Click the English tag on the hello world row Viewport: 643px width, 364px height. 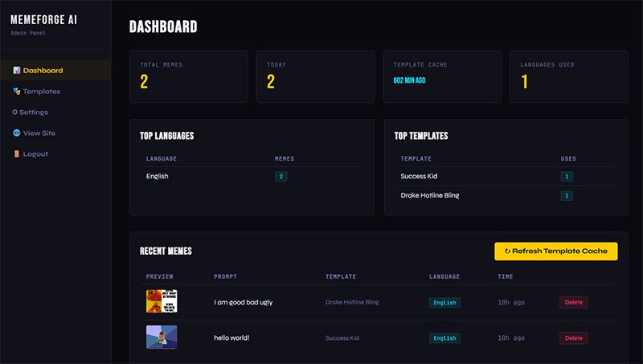(444, 338)
